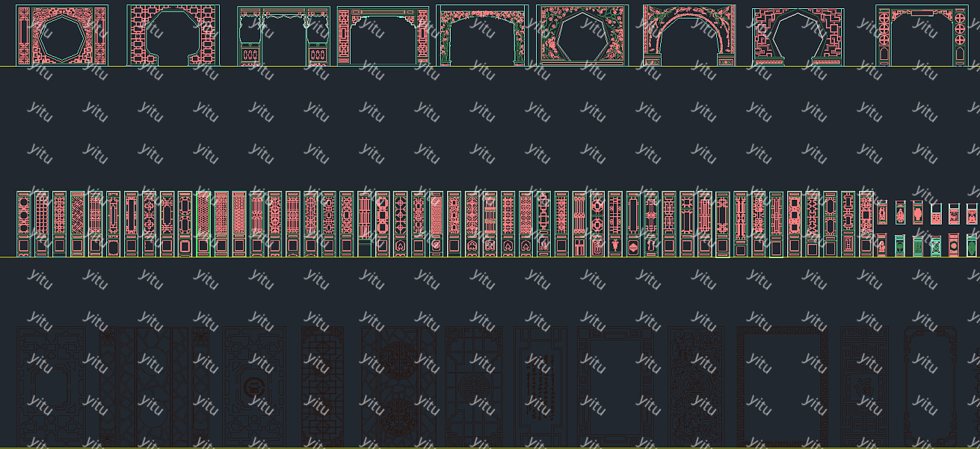Select the faded panel with small round emblem

(x=253, y=386)
